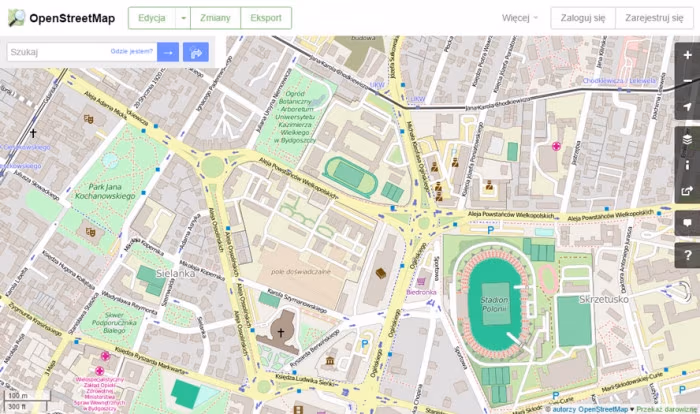
Task: Click the pink medical icon near Księdza Ryszarda Markwarta
Action: click(105, 356)
